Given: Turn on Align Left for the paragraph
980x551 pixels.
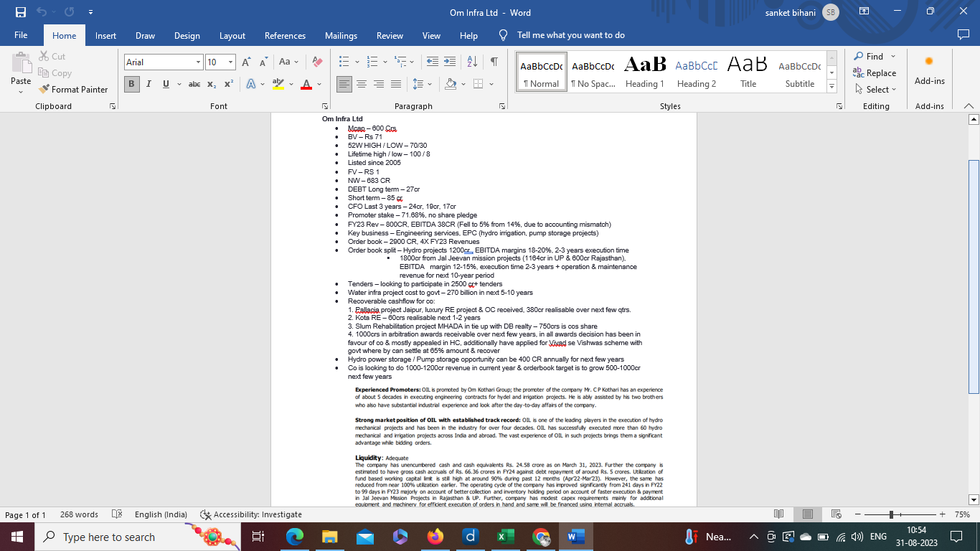Looking at the screenshot, I should [x=344, y=85].
